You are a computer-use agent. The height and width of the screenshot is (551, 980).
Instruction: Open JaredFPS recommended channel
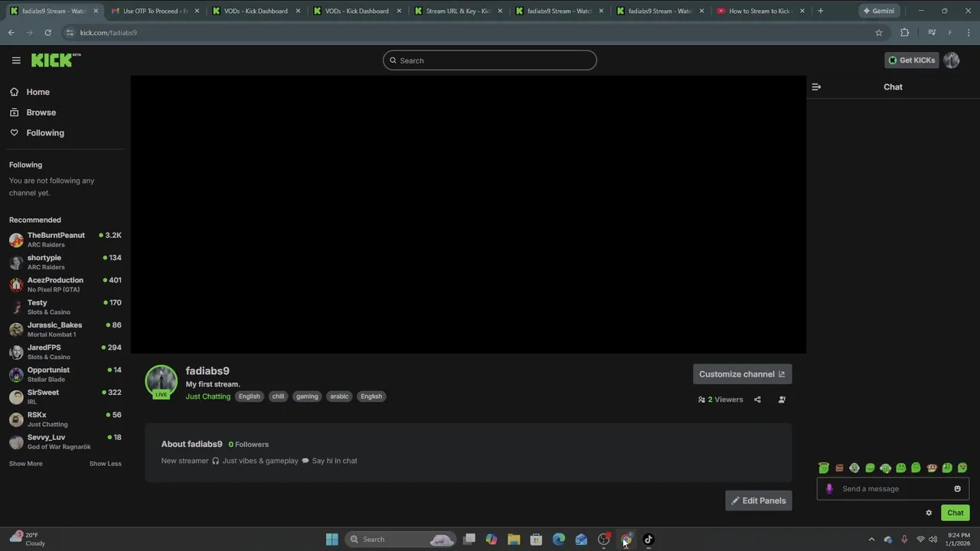pos(65,352)
